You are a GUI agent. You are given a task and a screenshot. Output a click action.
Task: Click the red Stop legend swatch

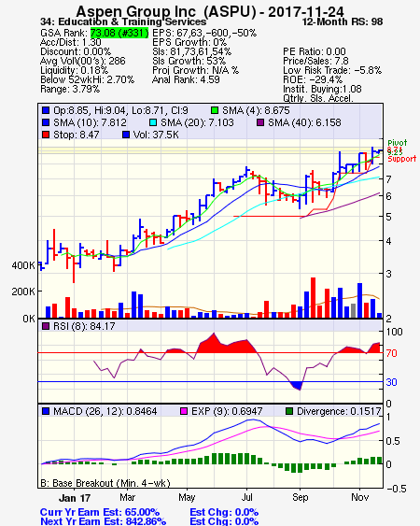point(46,135)
